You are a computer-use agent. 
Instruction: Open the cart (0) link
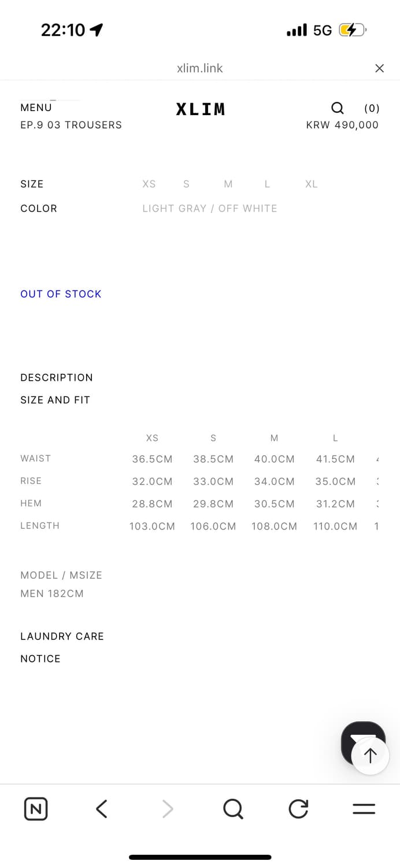coord(372,108)
